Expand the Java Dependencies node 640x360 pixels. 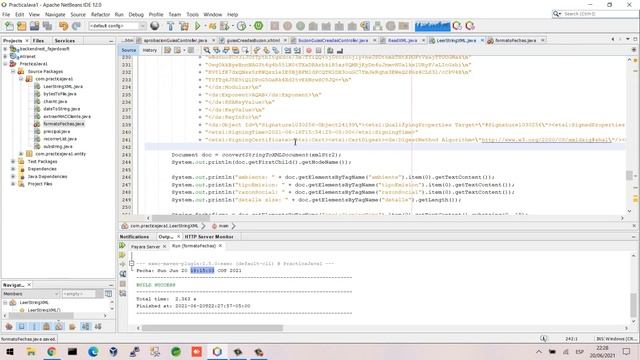(13, 176)
